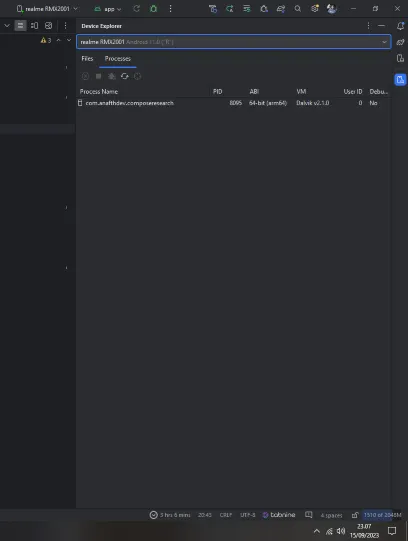Click the status bar chat bubble icon
The width and height of the screenshot is (408, 541).
click(x=308, y=515)
